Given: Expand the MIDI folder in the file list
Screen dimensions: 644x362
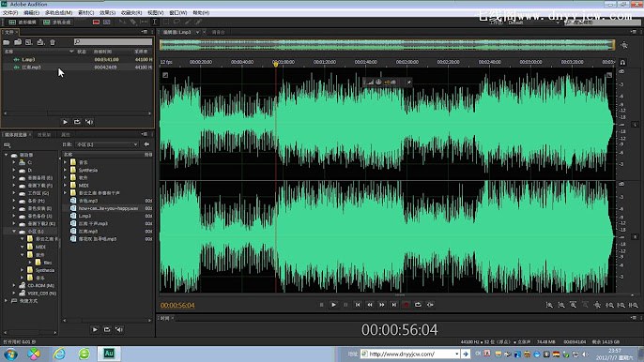Looking at the screenshot, I should (x=65, y=185).
